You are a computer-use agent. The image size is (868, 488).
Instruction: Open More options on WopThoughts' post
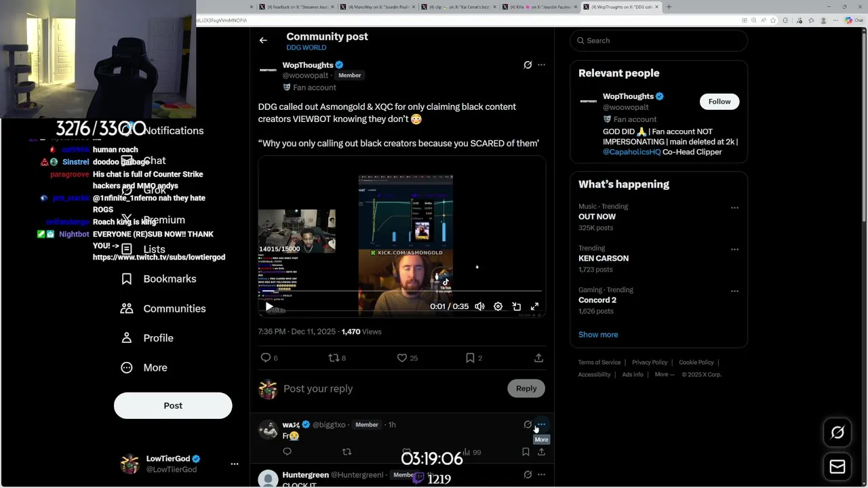click(x=541, y=65)
